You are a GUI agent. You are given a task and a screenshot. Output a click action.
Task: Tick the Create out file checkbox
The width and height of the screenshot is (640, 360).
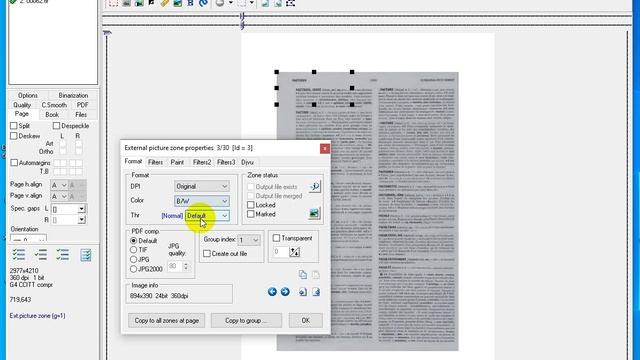[207, 253]
